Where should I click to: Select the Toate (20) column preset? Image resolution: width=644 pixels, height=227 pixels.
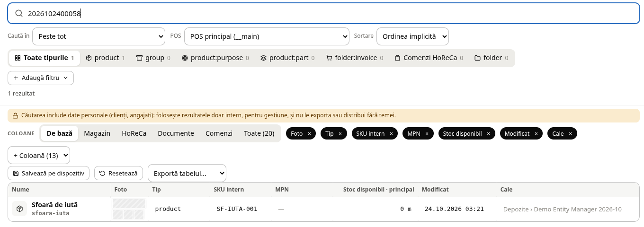(x=259, y=133)
